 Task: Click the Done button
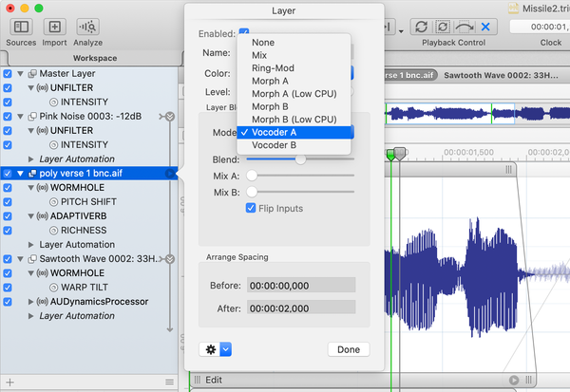pyautogui.click(x=348, y=349)
